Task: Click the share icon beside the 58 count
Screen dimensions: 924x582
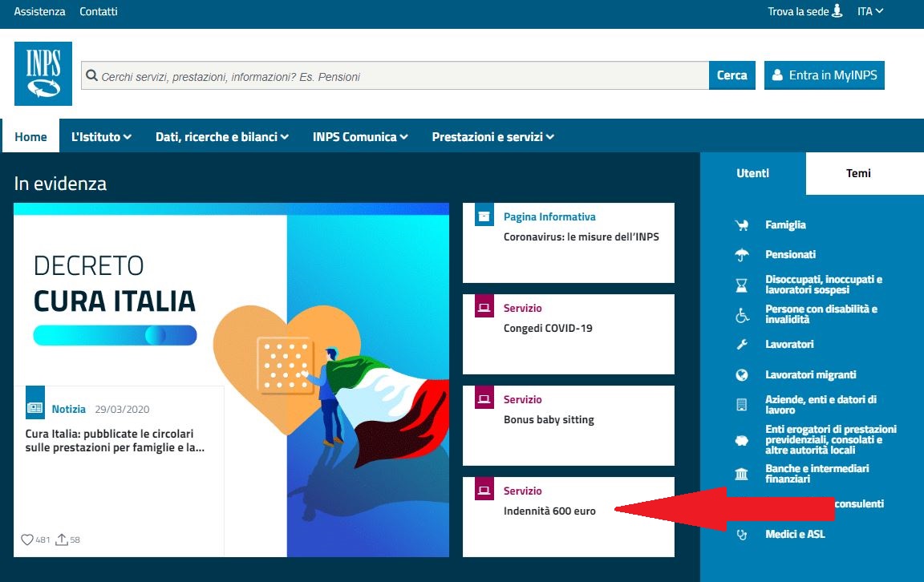Action: point(61,540)
